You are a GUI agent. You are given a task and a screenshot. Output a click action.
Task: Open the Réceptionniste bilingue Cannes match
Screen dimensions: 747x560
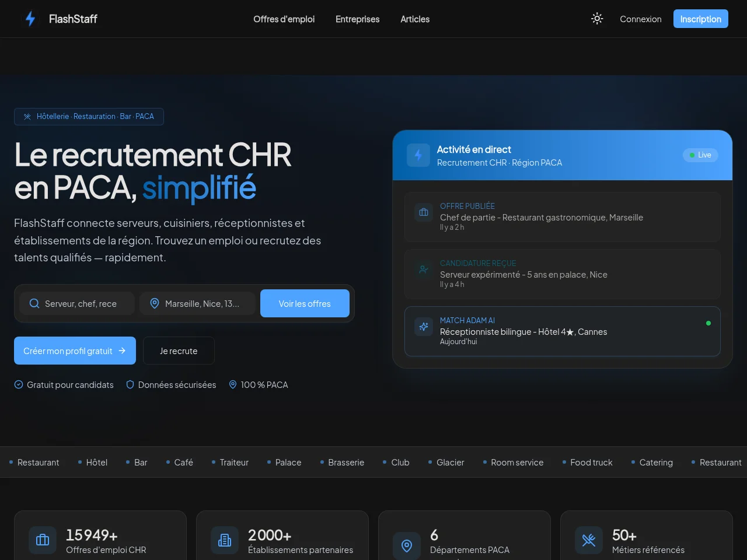click(x=563, y=331)
